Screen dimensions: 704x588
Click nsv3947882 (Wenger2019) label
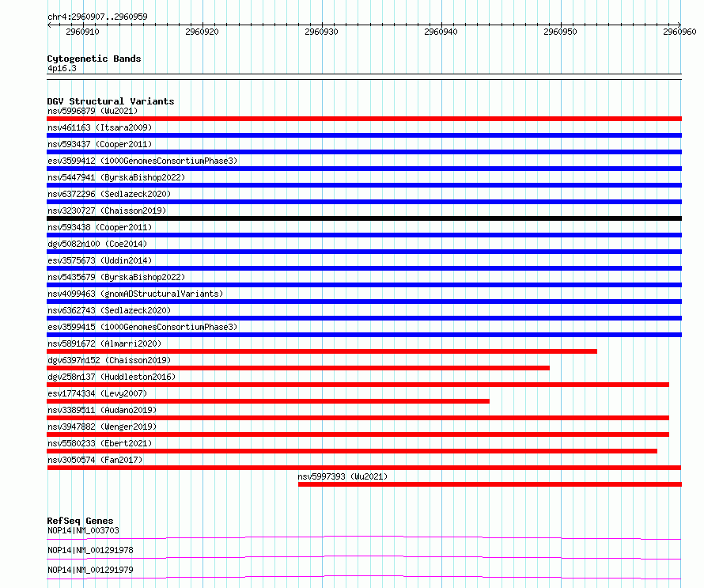[x=102, y=427]
